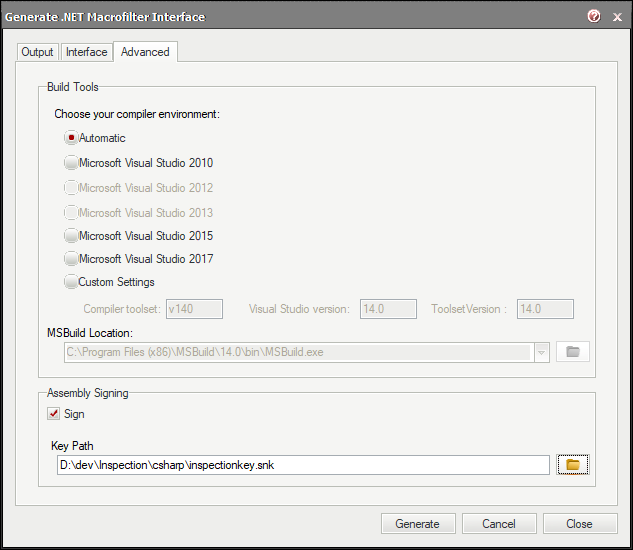Close the dialog with the X icon
Screen dimensions: 633x550
[x=617, y=17]
